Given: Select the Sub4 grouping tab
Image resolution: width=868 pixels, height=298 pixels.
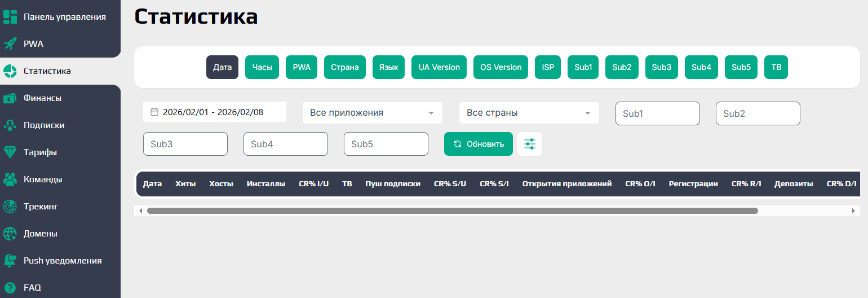Looking at the screenshot, I should [701, 67].
